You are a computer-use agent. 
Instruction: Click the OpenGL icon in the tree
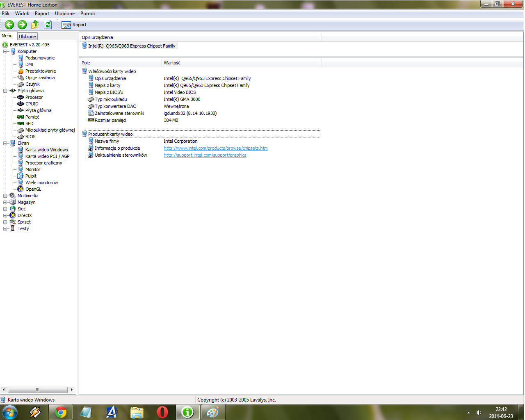click(x=21, y=189)
